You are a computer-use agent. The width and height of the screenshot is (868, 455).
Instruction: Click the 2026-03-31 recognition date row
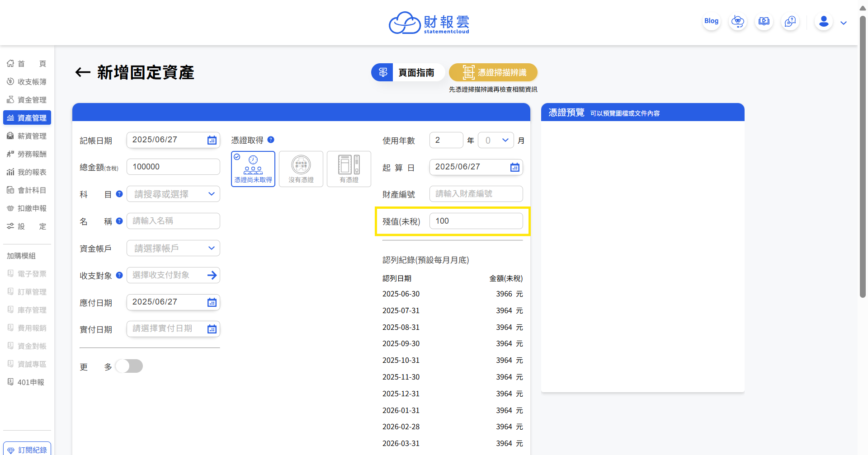point(453,443)
